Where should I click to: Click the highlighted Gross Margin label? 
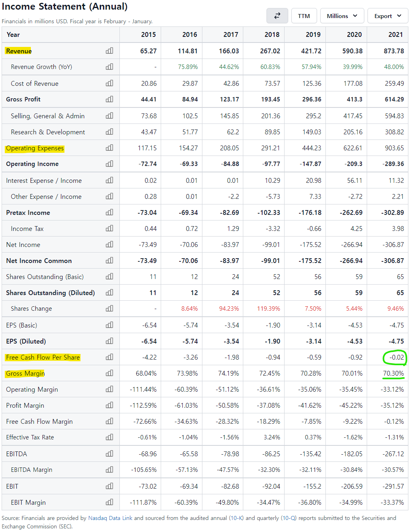tap(25, 373)
